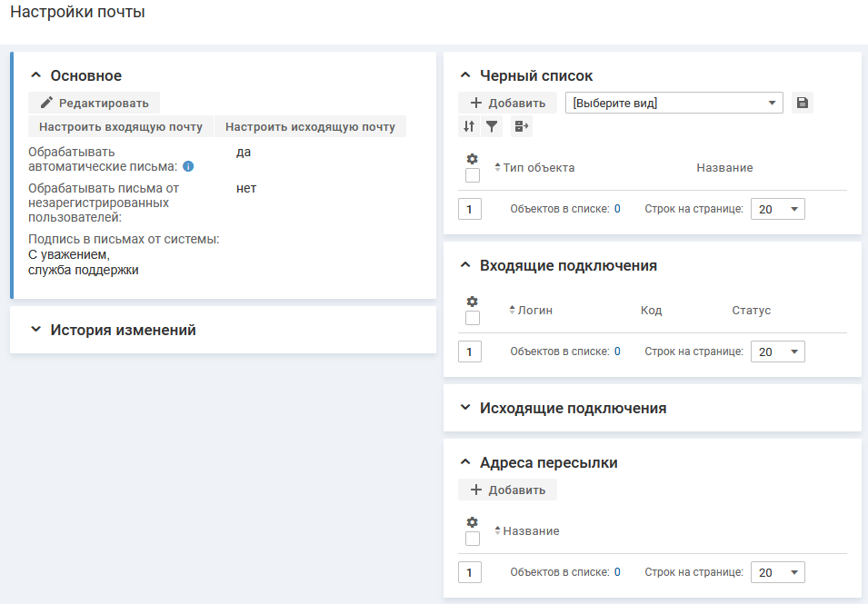This screenshot has width=868, height=604.
Task: Expand the История изменений section
Action: tap(122, 330)
